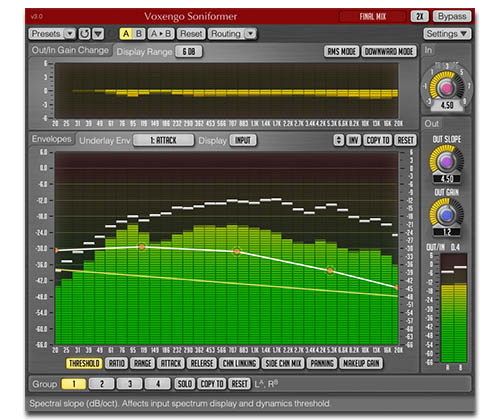Toggle 2X oversampling
Screen dimensions: 500x420
click(420, 16)
